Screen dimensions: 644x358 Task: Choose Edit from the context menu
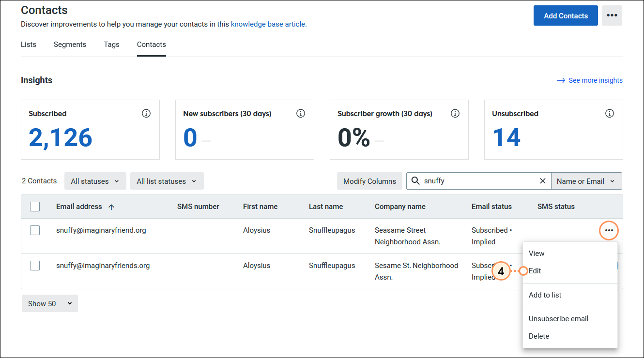(570, 271)
